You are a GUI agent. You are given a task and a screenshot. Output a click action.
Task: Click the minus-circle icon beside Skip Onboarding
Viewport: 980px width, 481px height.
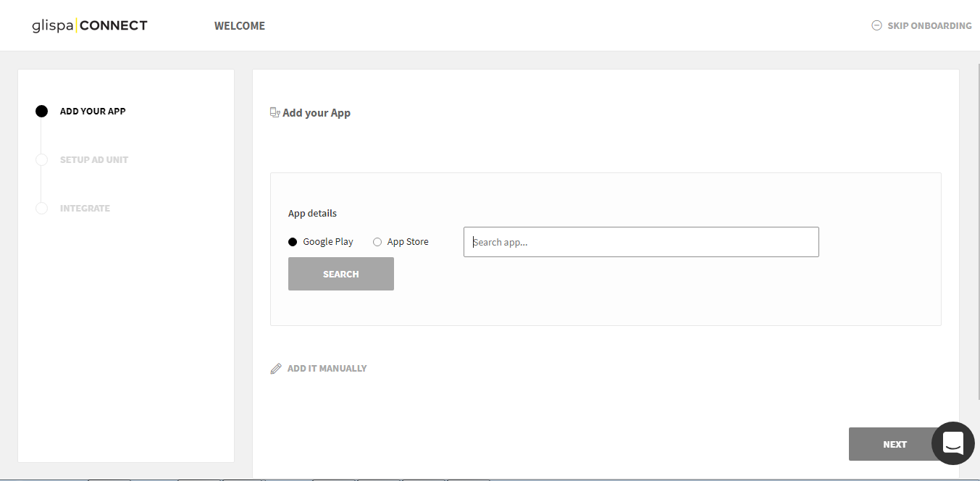coord(876,25)
